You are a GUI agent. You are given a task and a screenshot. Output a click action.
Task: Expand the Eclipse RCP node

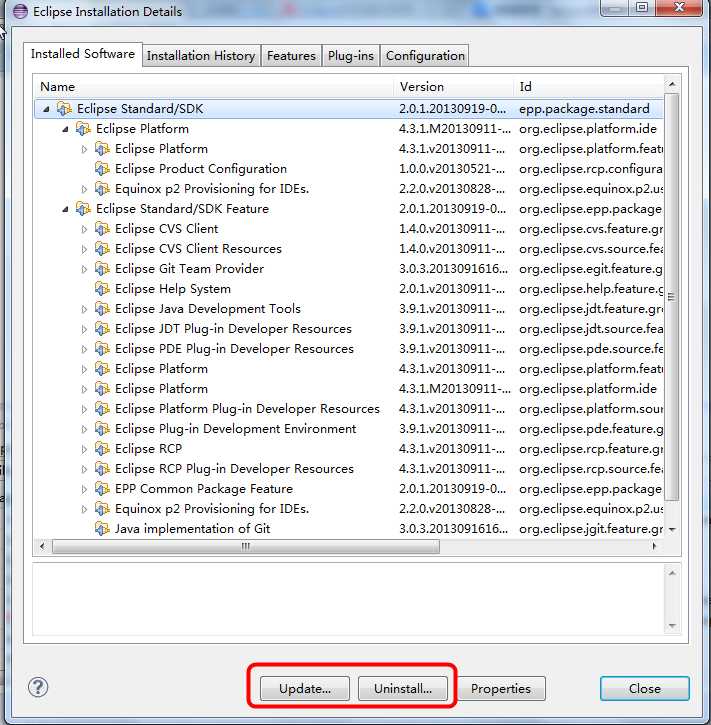click(84, 449)
